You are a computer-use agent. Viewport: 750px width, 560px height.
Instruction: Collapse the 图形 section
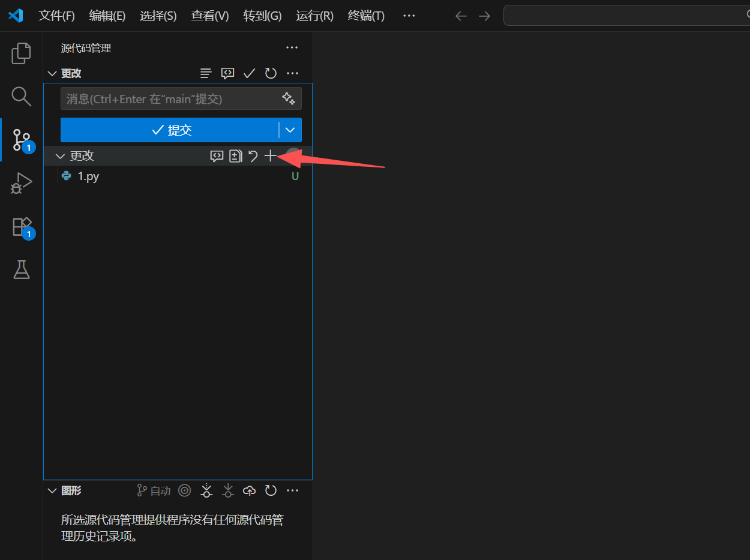point(52,491)
